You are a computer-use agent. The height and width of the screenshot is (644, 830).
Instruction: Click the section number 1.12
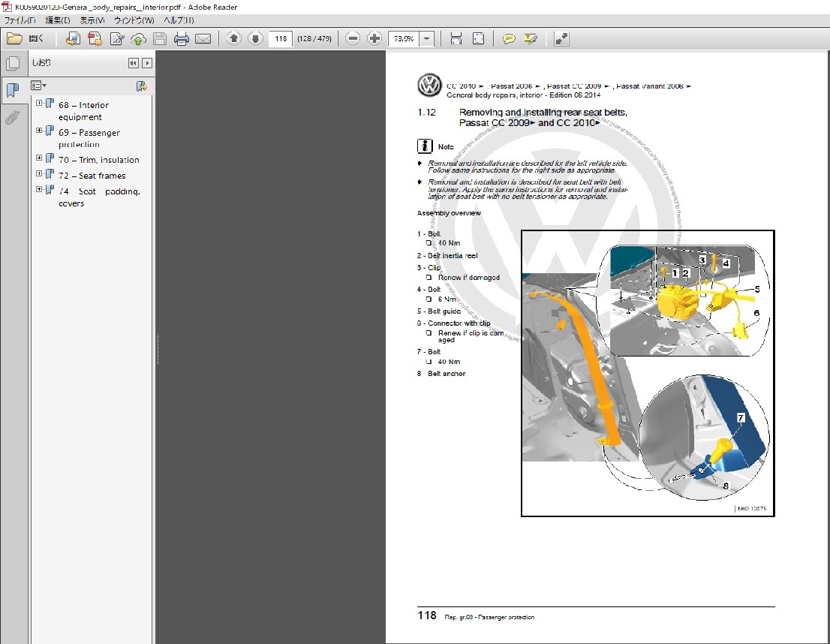[x=427, y=113]
